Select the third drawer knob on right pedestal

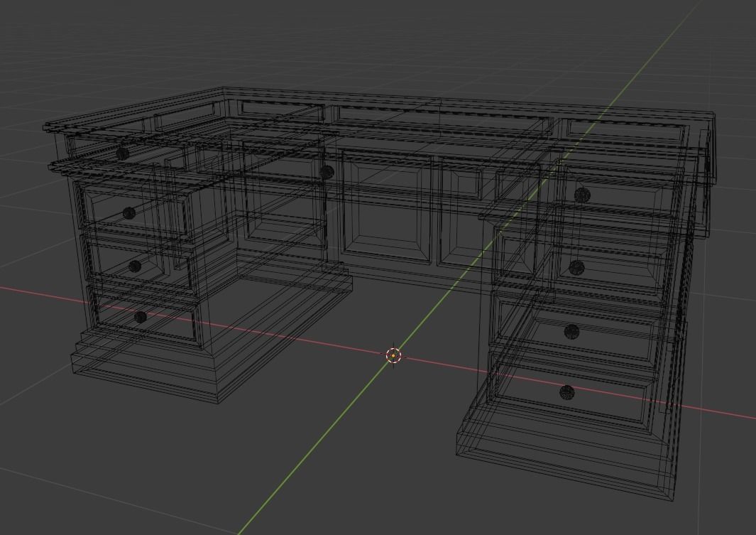[571, 331]
